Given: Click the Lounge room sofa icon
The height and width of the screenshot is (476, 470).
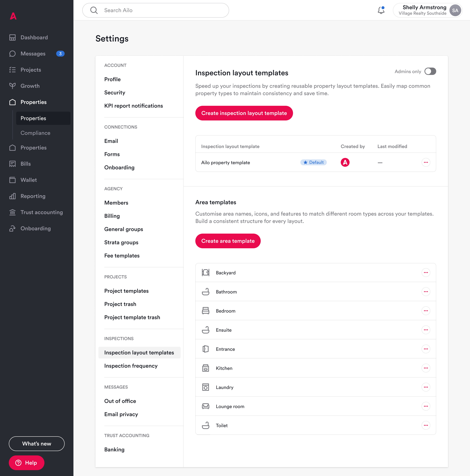Looking at the screenshot, I should click(x=205, y=406).
